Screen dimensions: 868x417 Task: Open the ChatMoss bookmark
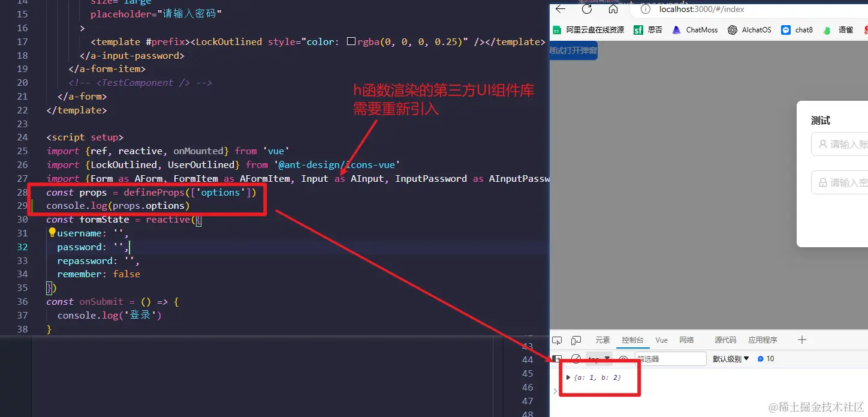[x=695, y=30]
